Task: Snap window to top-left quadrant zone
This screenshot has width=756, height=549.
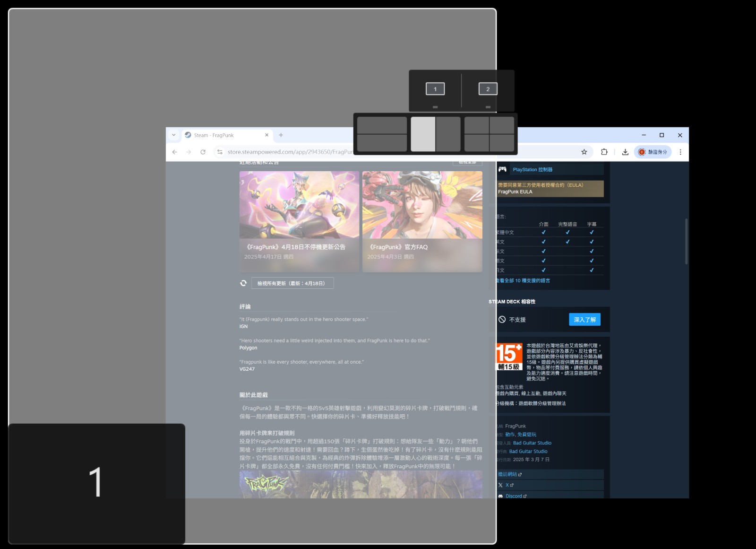Action: 477,125
